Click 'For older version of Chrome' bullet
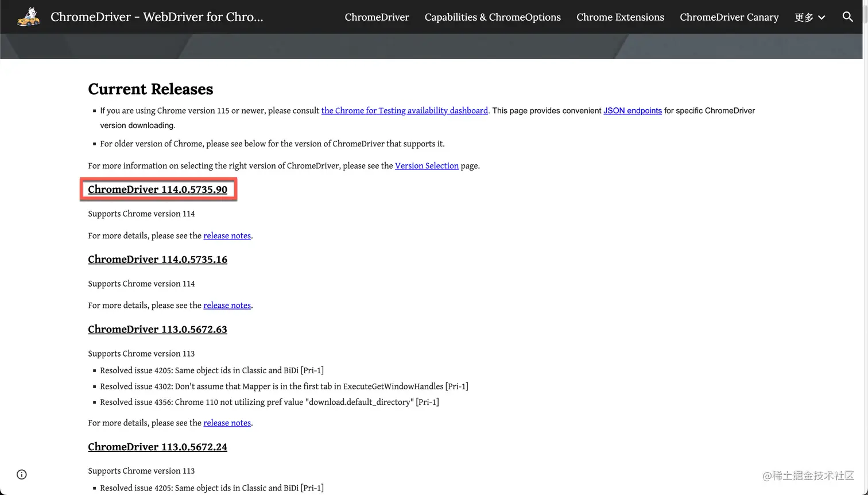 pyautogui.click(x=272, y=144)
